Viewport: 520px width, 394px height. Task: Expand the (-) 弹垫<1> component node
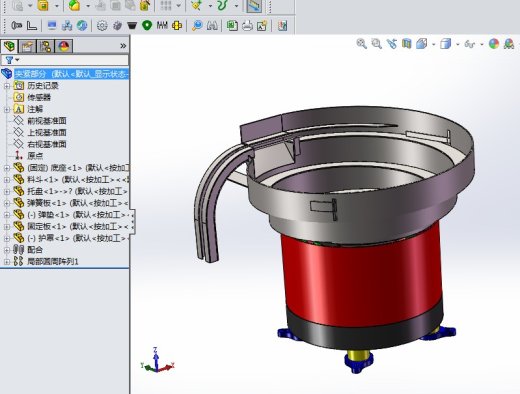(7, 215)
